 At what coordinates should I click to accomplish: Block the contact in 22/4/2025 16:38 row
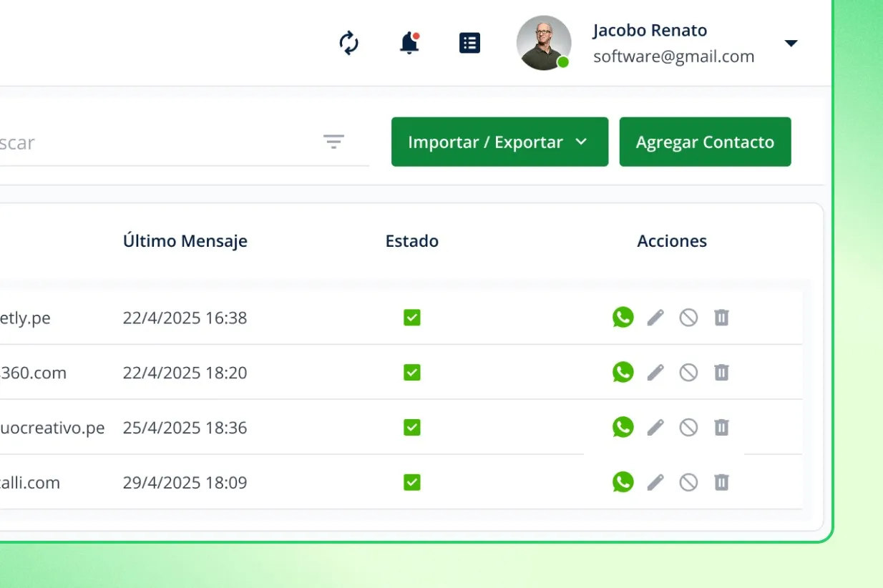[x=688, y=318]
